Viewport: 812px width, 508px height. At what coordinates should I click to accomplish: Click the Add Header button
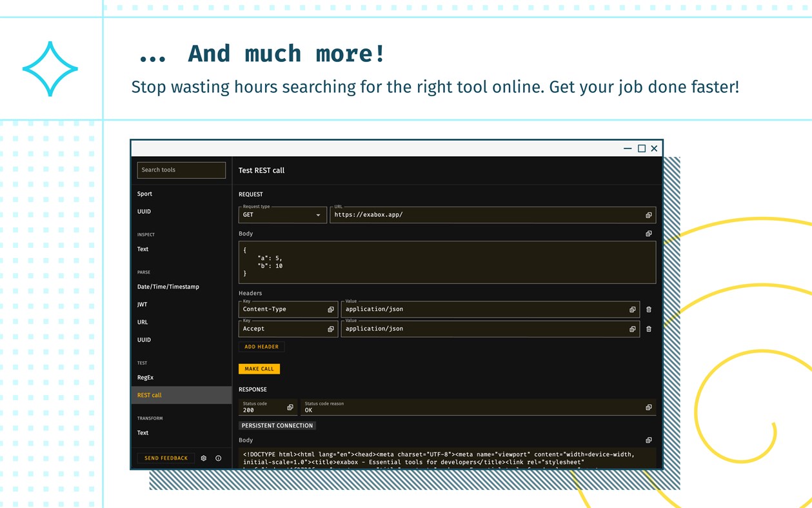261,347
